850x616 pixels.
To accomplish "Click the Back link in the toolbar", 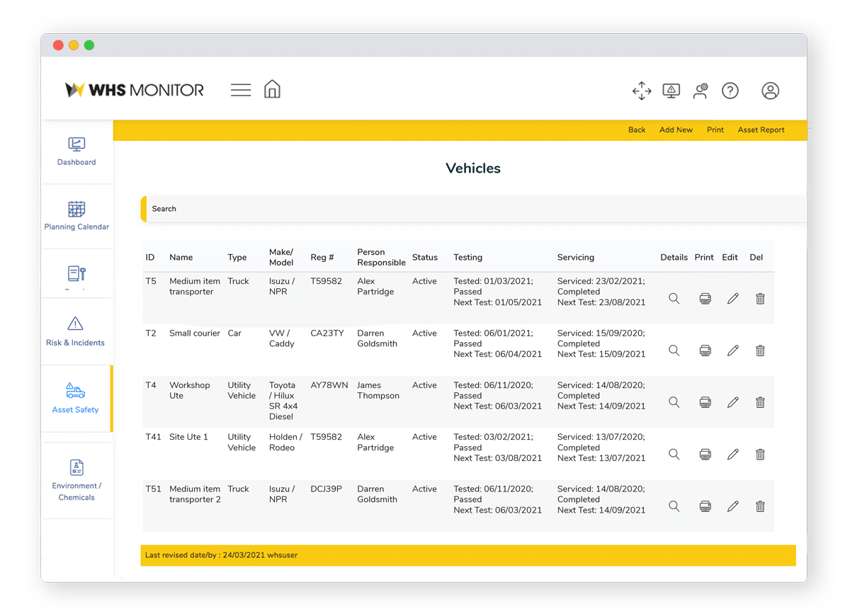I will [x=636, y=130].
